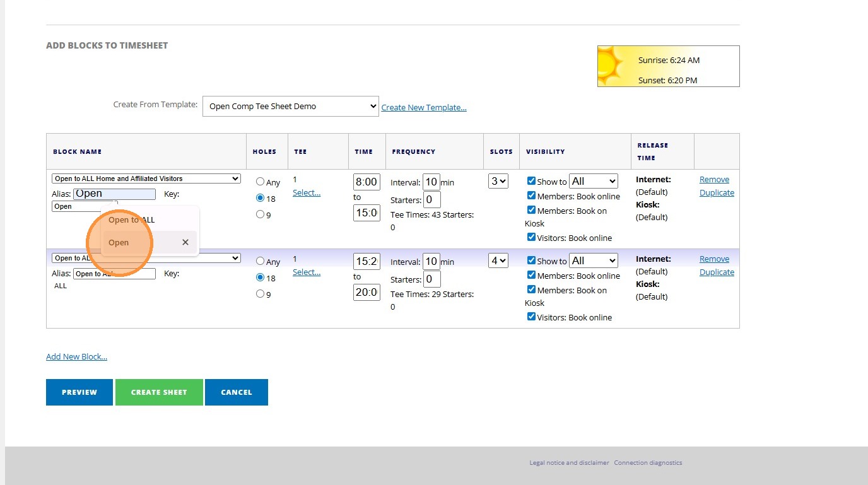
Task: Click the Interval minutes field in first block
Action: tap(431, 182)
